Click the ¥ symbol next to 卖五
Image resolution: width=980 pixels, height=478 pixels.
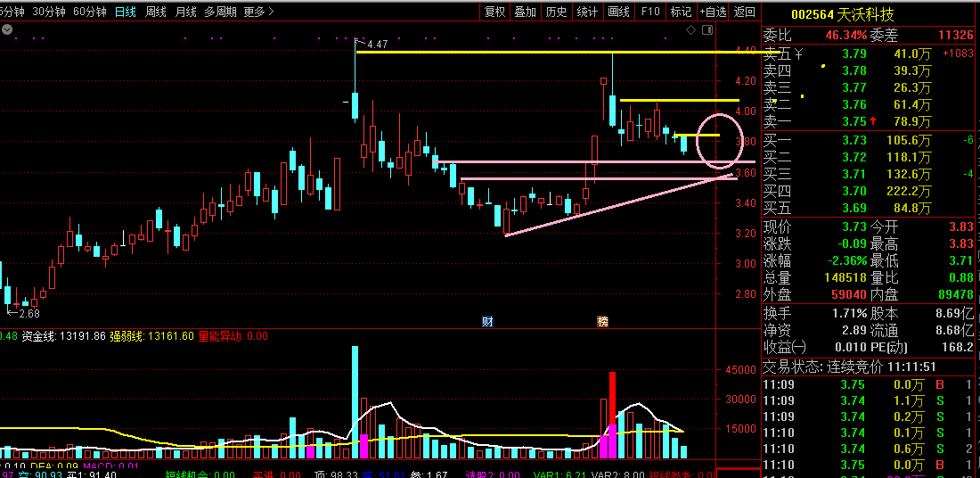click(798, 55)
